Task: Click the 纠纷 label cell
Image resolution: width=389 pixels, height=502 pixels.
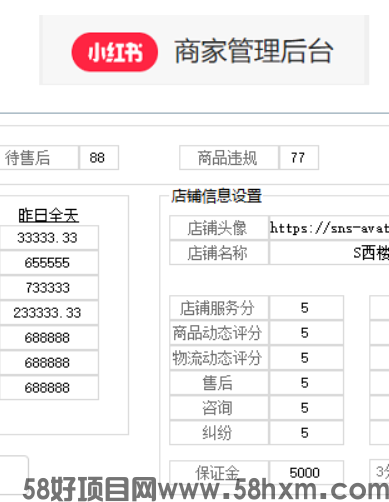Action: click(x=219, y=433)
